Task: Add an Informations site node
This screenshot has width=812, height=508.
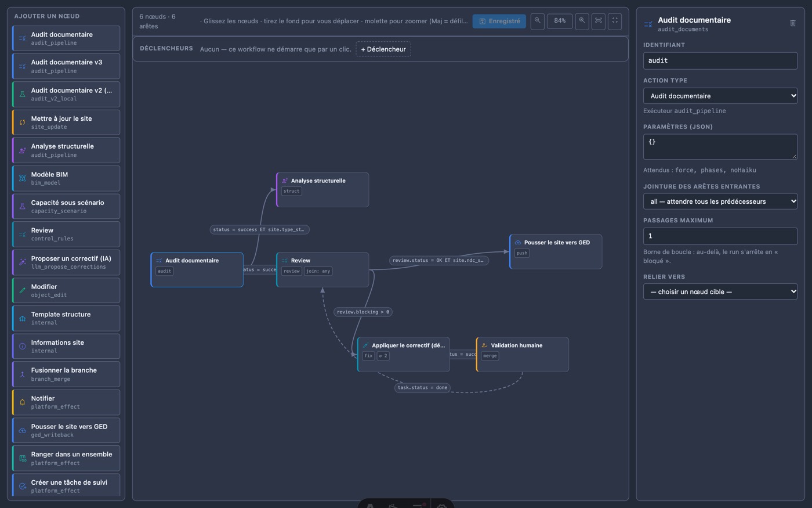Action: [x=66, y=346]
